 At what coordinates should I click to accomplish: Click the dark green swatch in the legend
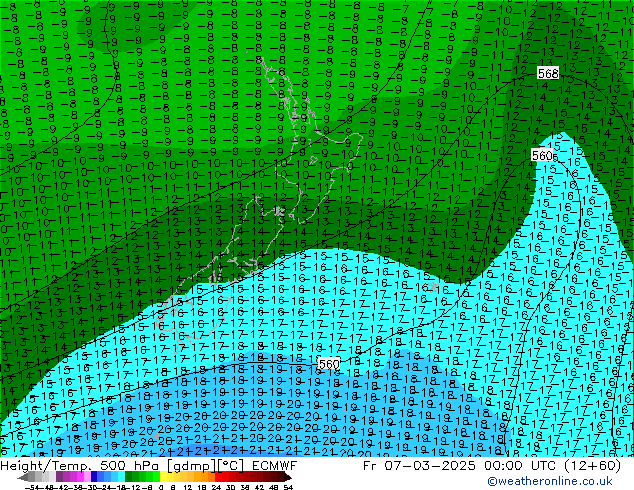click(x=129, y=478)
